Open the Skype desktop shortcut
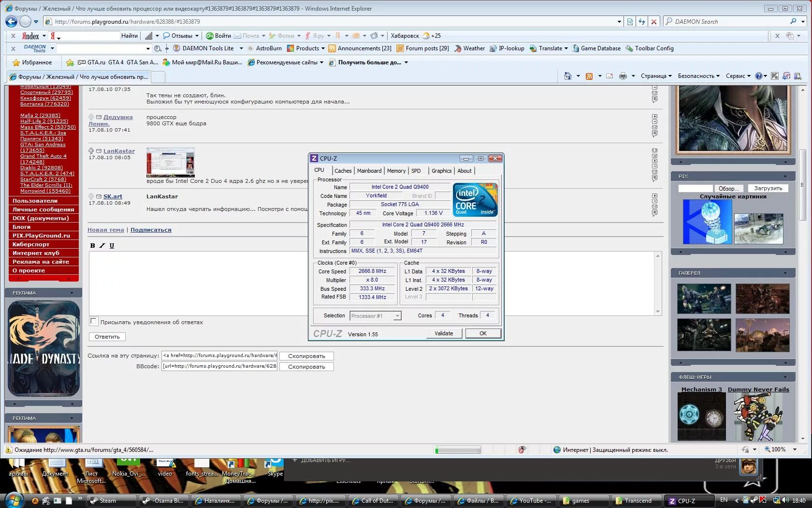The image size is (812, 508). 275,467
